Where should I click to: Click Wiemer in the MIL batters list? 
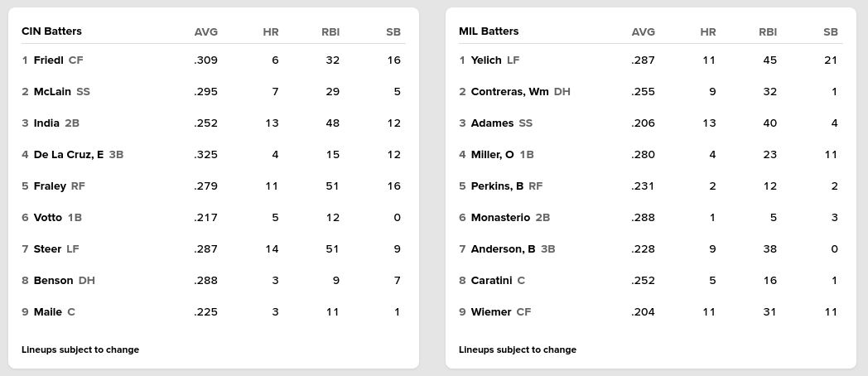click(x=490, y=312)
